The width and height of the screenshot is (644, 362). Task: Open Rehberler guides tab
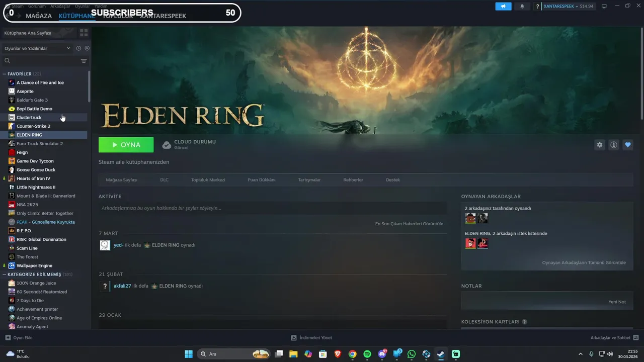353,180
